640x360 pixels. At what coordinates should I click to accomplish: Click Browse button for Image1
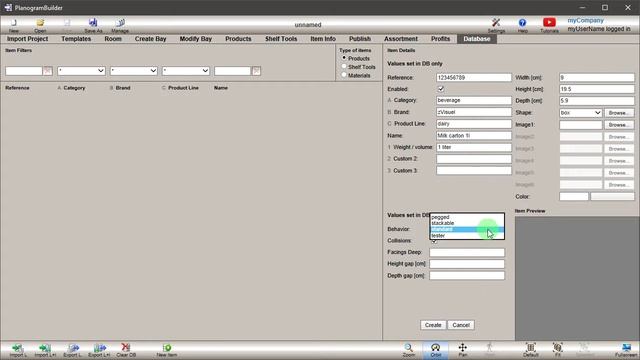pyautogui.click(x=619, y=124)
